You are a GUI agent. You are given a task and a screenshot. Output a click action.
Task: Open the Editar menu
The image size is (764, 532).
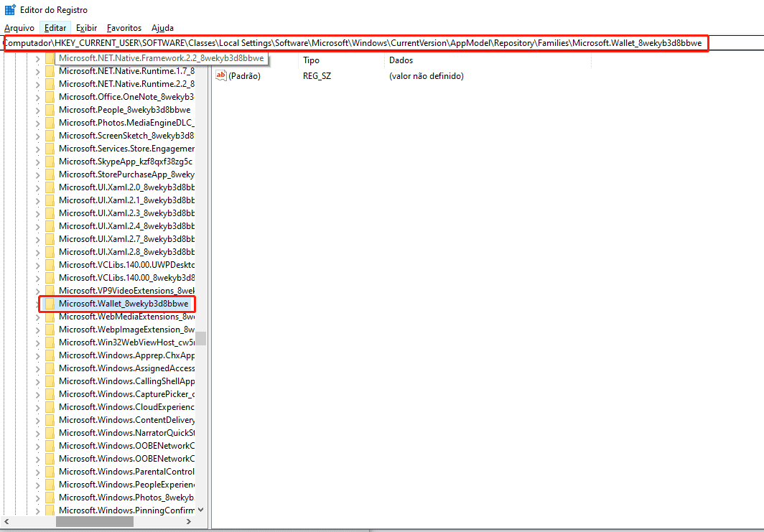(x=55, y=28)
